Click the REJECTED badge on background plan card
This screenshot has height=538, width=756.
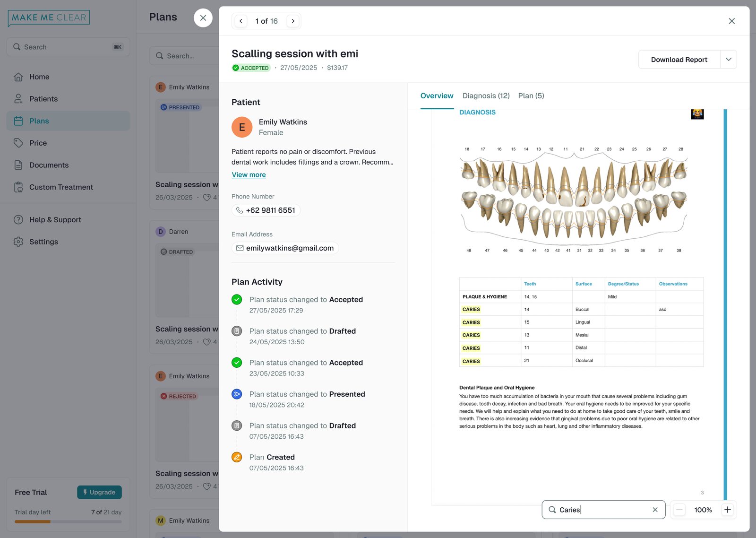pos(179,396)
